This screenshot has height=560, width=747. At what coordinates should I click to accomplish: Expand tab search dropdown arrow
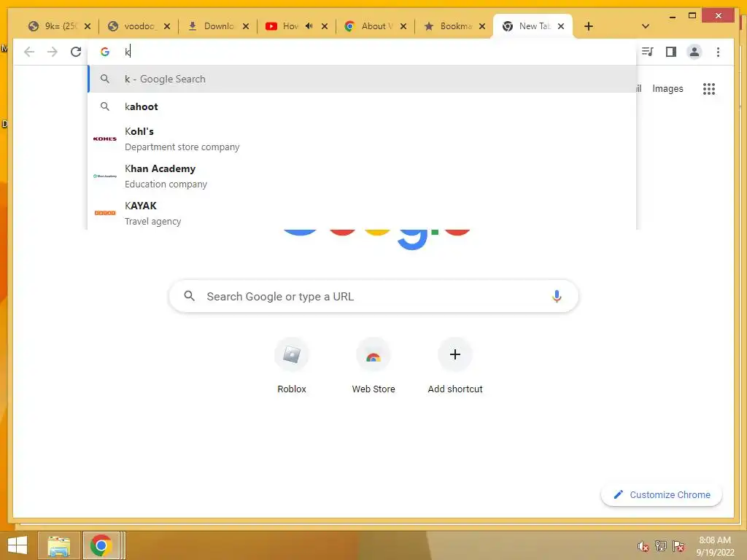646,26
